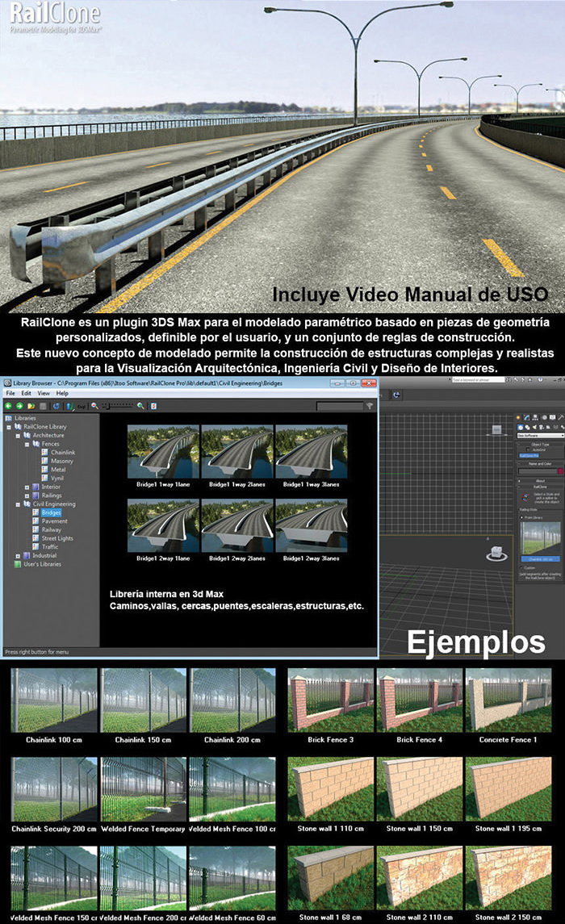The width and height of the screenshot is (565, 924).
Task: Click the zoom-in magnifier in Library Browser toolbar
Action: click(x=140, y=406)
